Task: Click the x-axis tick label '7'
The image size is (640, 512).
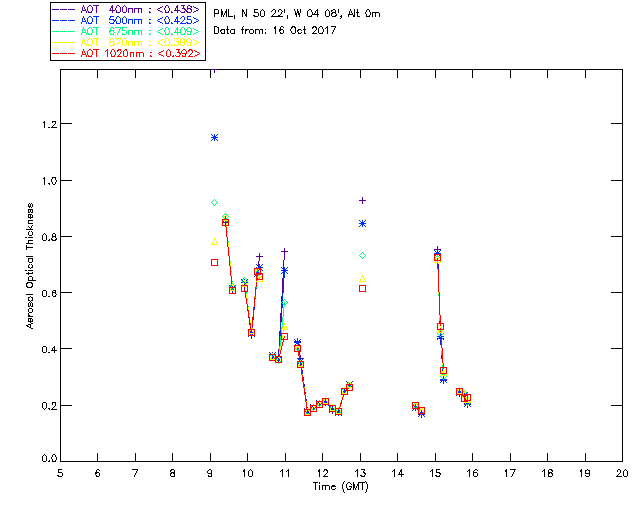Action: (x=135, y=473)
